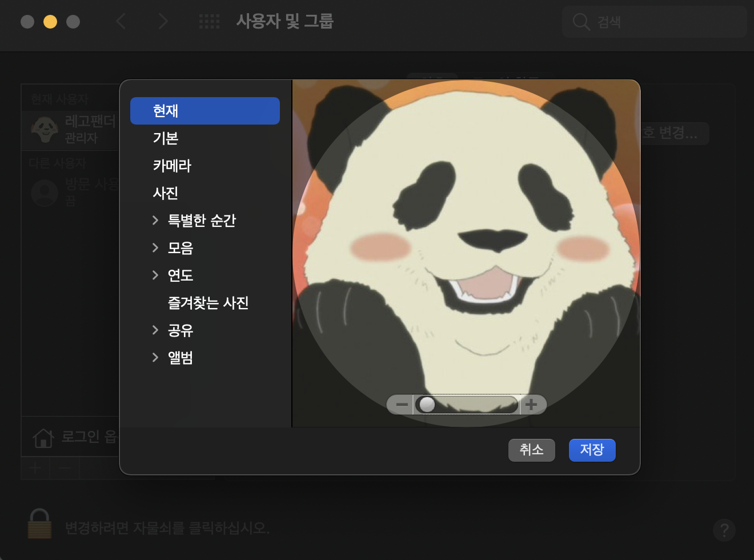Screen dimensions: 754x560
Task: Click the 로그인 옵션 house icon
Action: click(43, 438)
